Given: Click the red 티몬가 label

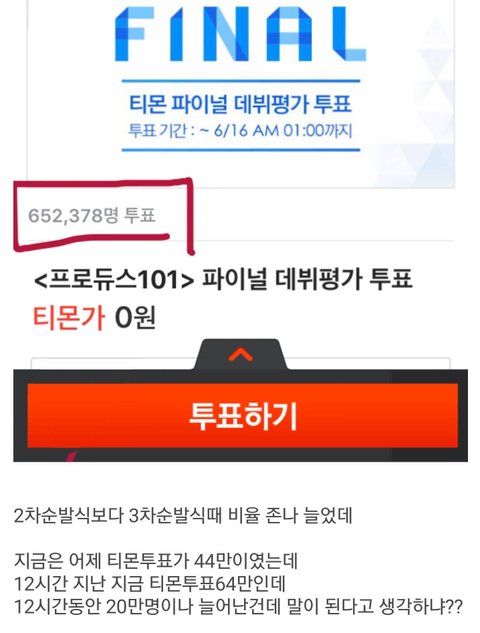Looking at the screenshot, I should [69, 318].
